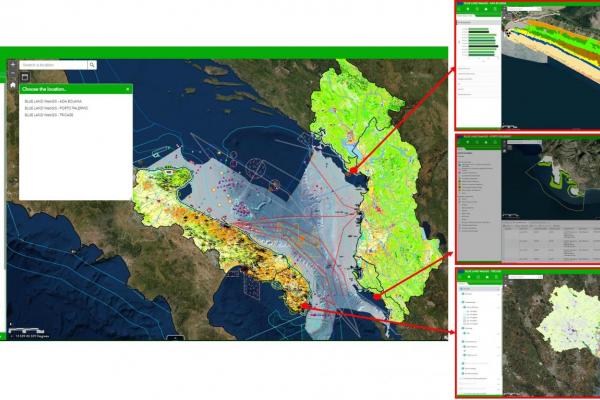Zoom in on the main map
The width and height of the screenshot is (600, 400).
(x=13, y=64)
